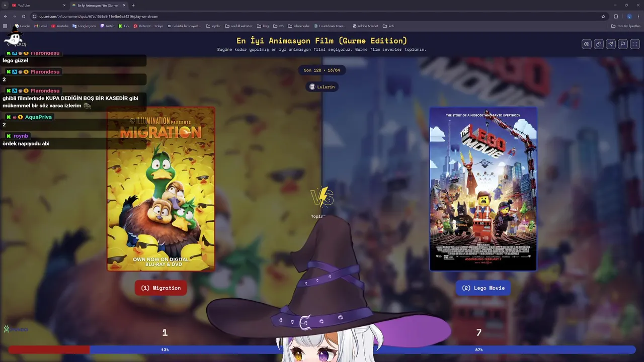644x362 pixels.
Task: Open a new browser tab
Action: 133,5
